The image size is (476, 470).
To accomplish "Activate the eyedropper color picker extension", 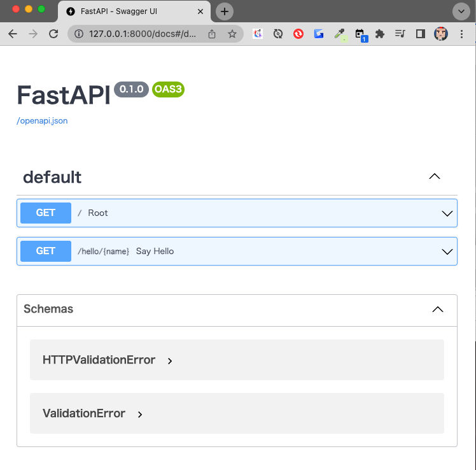I will pos(340,34).
